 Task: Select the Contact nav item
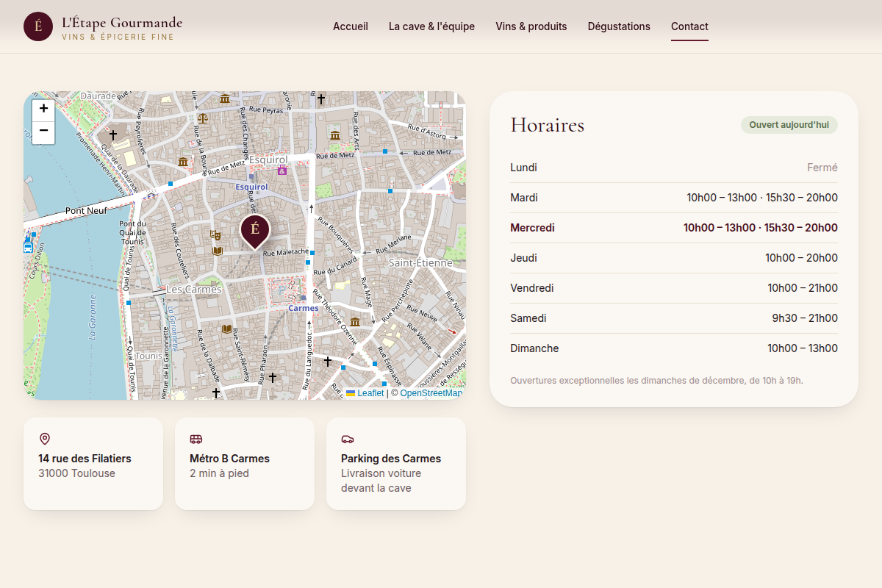689,26
